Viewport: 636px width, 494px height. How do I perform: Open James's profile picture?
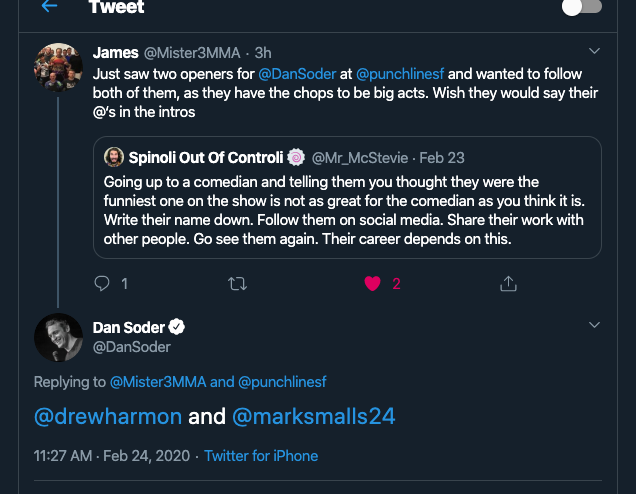58,68
